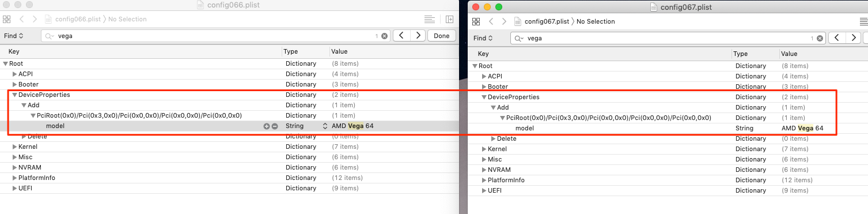
Task: Open the Find mode popup in config066
Action: [x=14, y=36]
